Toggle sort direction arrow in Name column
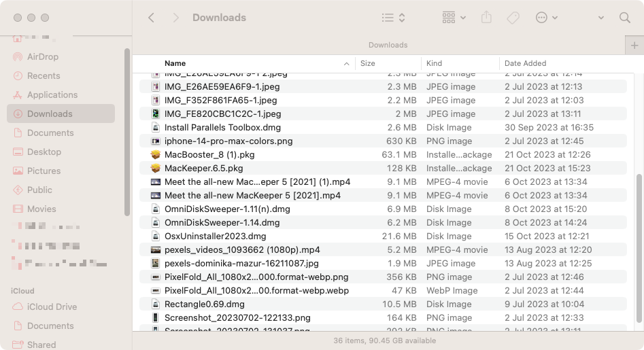644x350 pixels. [x=346, y=64]
